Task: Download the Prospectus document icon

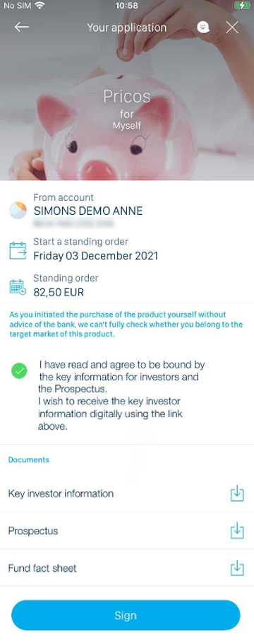Action: coord(237,531)
